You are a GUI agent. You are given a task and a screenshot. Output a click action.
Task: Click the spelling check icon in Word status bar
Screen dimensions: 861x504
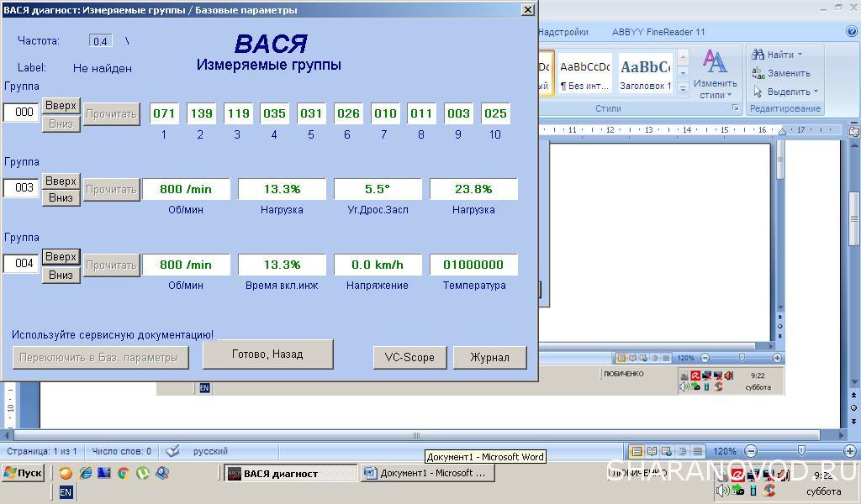172,451
